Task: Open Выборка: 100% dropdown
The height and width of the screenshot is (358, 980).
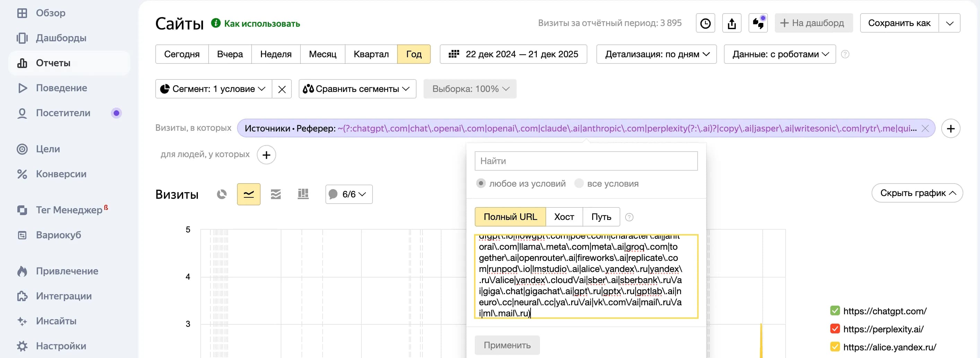Action: (470, 89)
